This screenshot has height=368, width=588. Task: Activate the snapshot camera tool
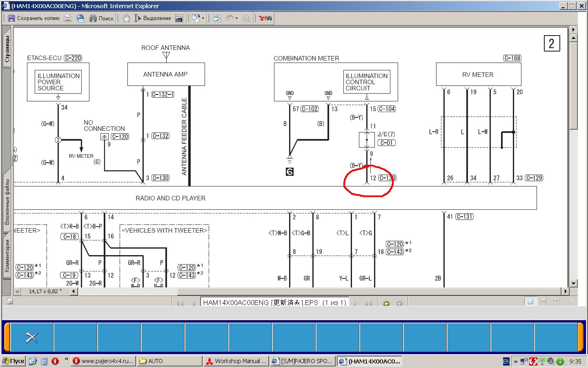[x=179, y=18]
